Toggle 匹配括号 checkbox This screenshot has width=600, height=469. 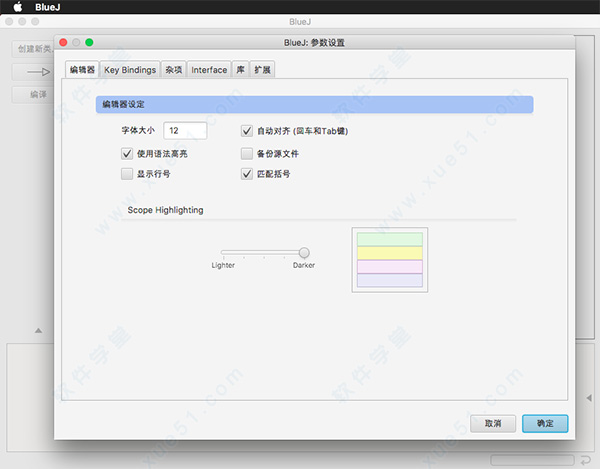click(247, 174)
